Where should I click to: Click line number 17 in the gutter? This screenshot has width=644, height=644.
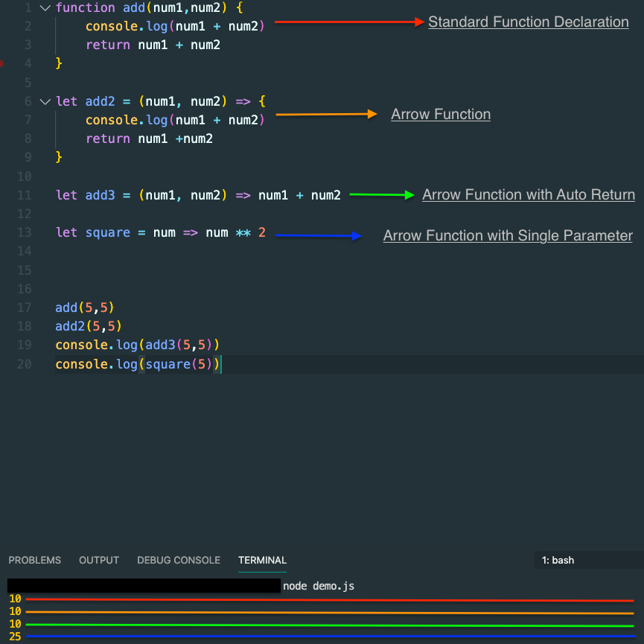click(25, 307)
